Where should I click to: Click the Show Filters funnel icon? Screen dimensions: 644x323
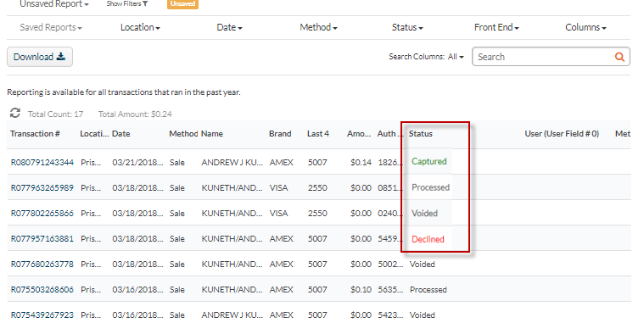click(x=145, y=3)
